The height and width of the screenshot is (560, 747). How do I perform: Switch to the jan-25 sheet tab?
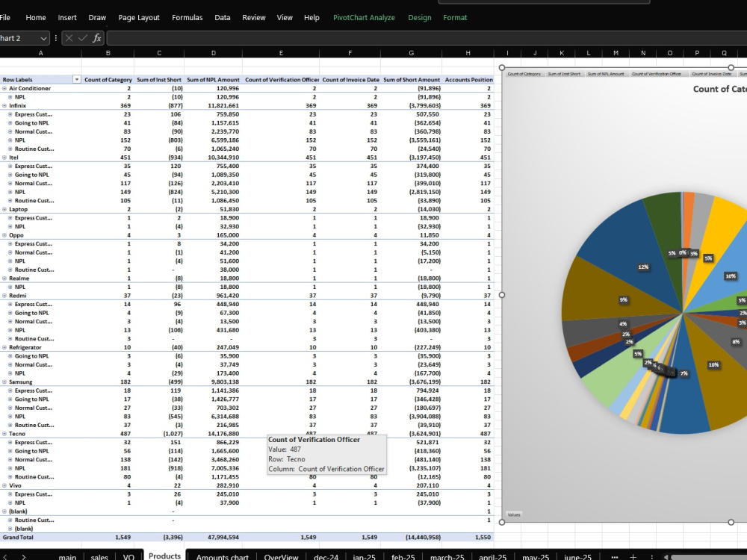(364, 557)
